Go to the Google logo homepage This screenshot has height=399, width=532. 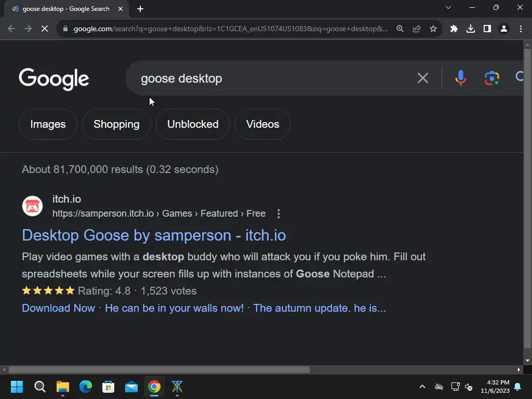pyautogui.click(x=54, y=79)
